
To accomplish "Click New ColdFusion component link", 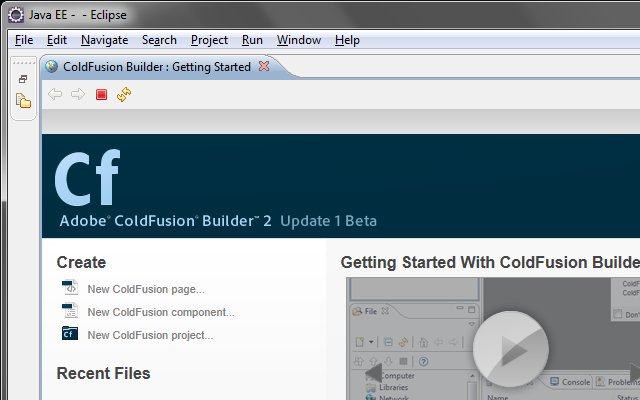I will click(x=161, y=312).
